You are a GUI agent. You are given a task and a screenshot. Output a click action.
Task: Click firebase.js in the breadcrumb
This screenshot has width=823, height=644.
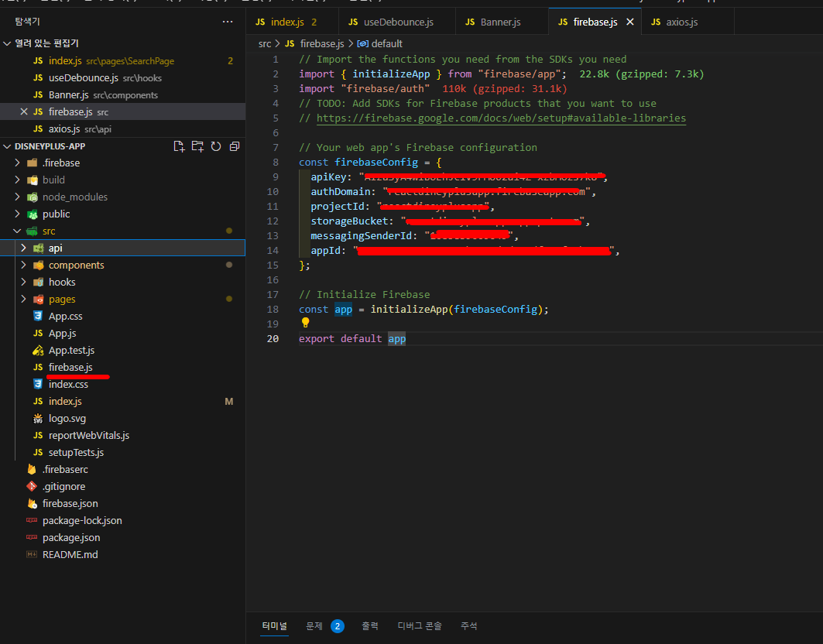point(322,43)
